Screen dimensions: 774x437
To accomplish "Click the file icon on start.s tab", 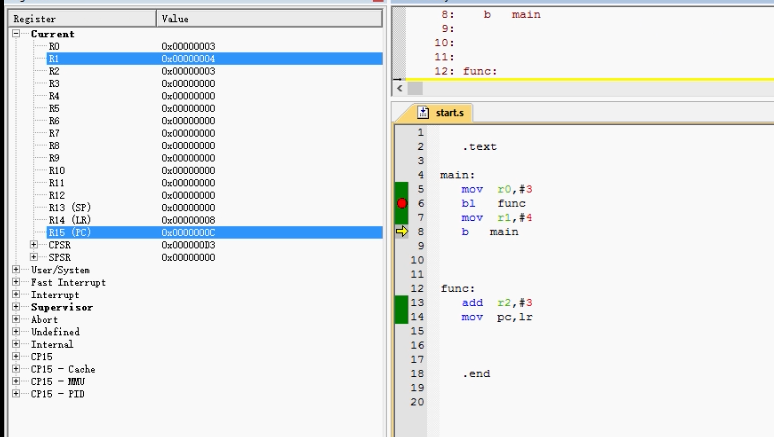I will pyautogui.click(x=424, y=112).
